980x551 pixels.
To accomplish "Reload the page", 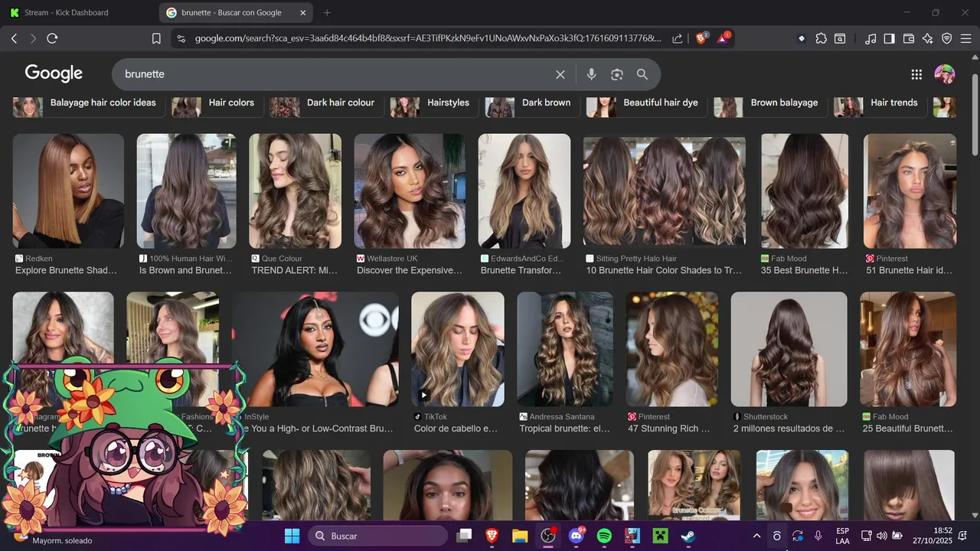I will tap(52, 38).
